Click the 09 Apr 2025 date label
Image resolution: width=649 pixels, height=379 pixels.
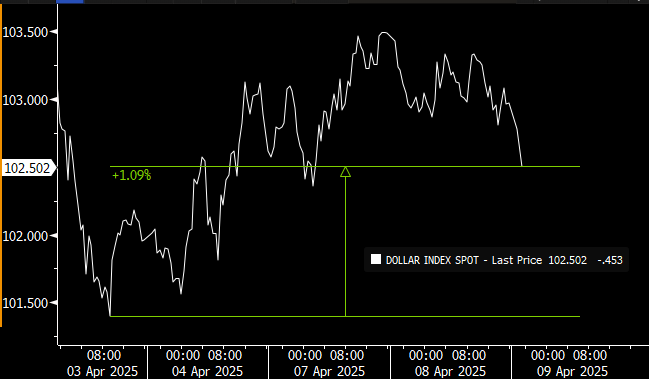point(572,371)
